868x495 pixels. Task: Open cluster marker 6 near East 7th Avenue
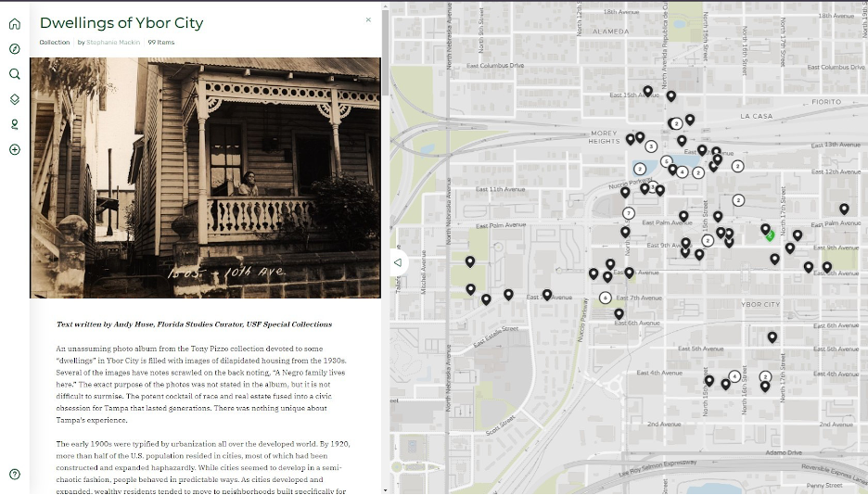click(605, 298)
